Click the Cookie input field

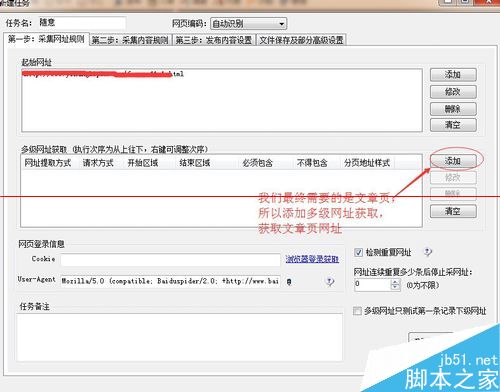click(x=170, y=260)
